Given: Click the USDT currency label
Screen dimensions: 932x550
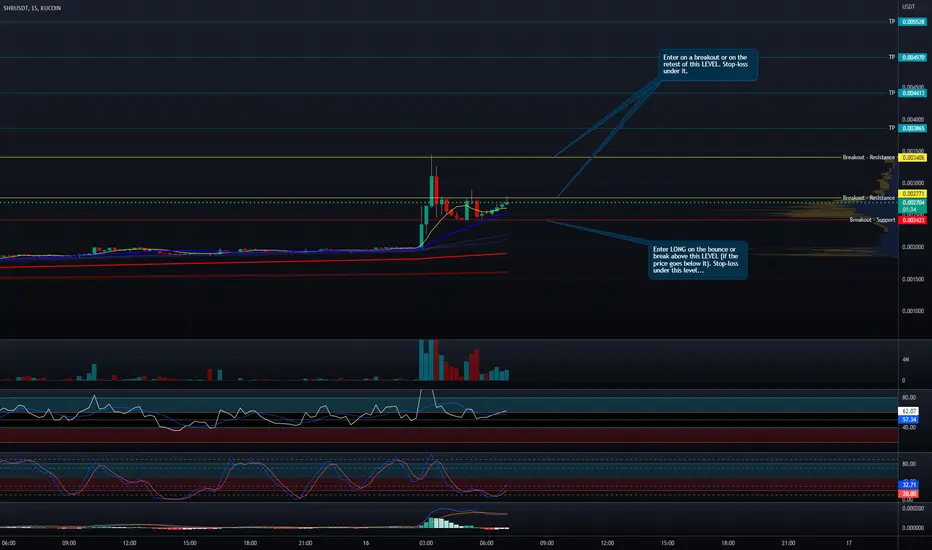Looking at the screenshot, I should pos(908,7).
